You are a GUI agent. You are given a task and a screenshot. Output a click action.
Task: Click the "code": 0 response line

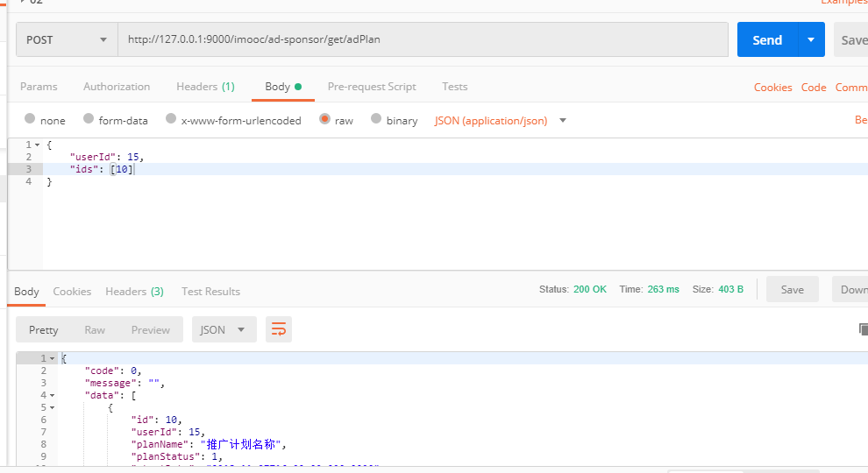113,371
